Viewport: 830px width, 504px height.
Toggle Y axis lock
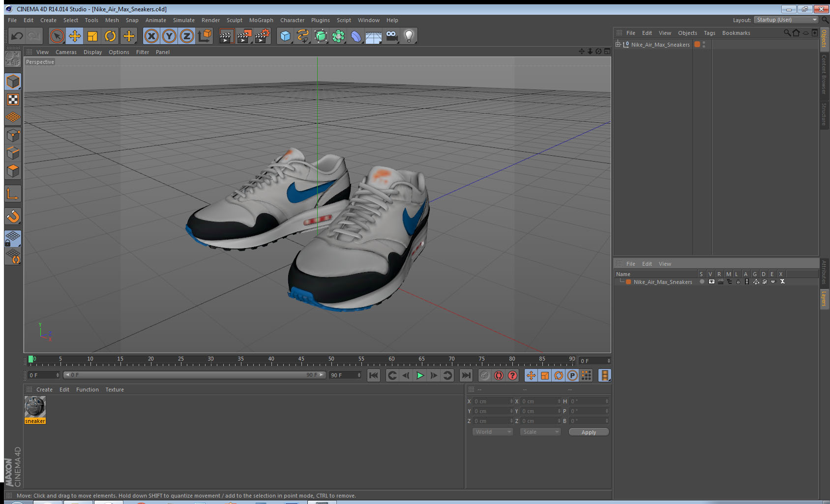click(169, 36)
